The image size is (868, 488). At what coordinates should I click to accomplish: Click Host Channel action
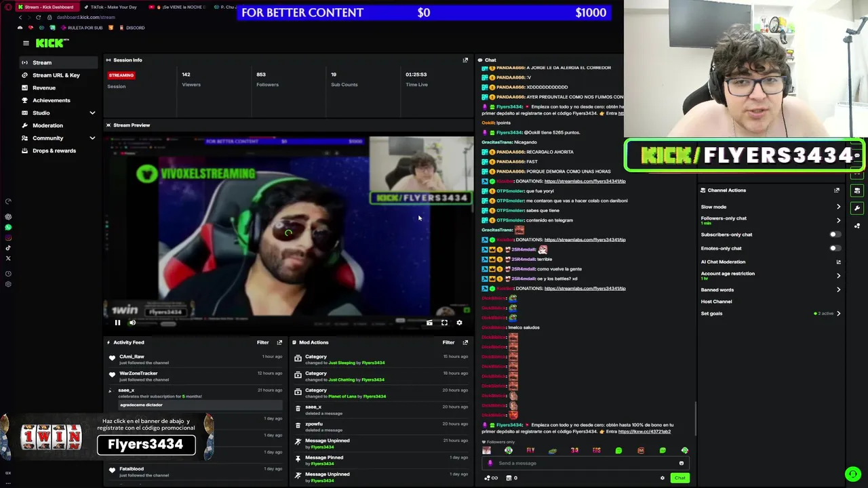(x=716, y=302)
